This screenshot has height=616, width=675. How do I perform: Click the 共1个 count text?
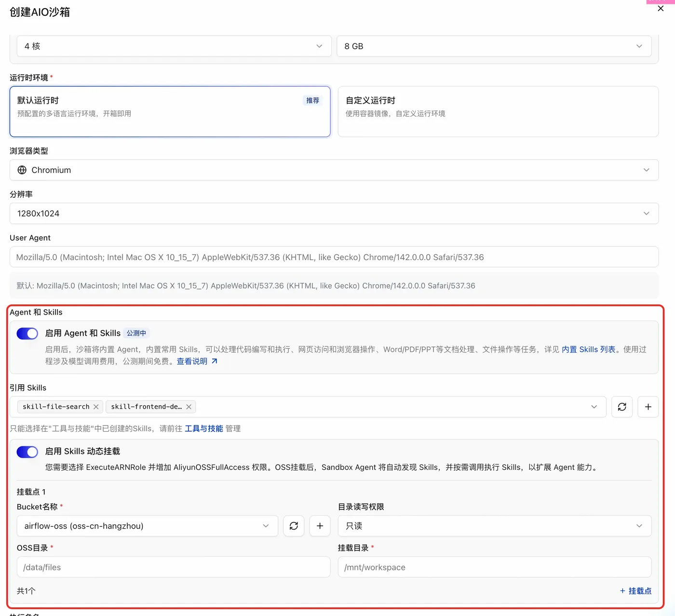(x=26, y=591)
